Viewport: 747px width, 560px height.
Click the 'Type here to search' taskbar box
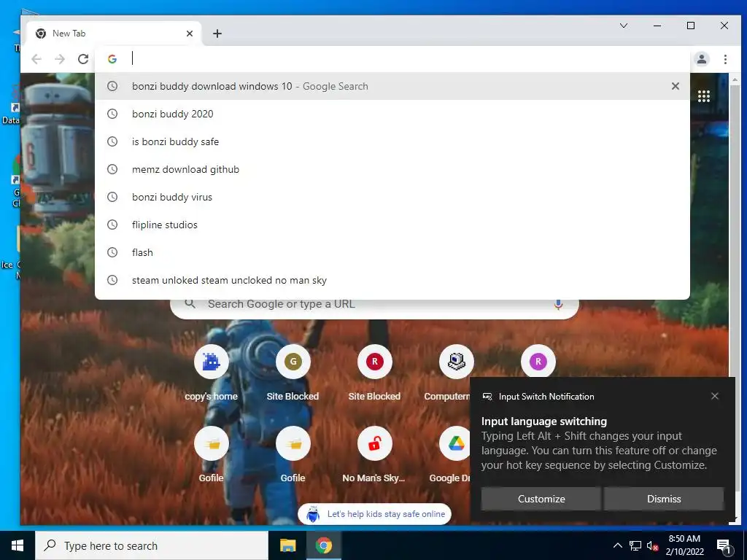pos(152,545)
